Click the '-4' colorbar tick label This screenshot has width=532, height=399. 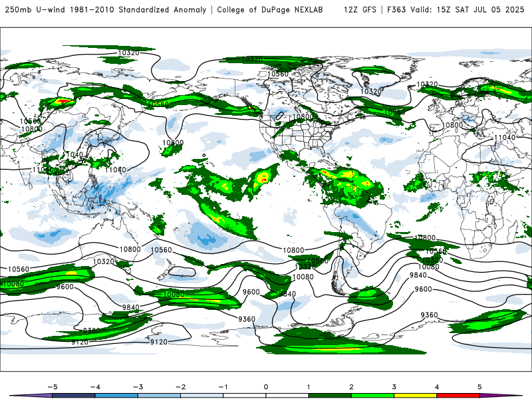tap(95, 387)
